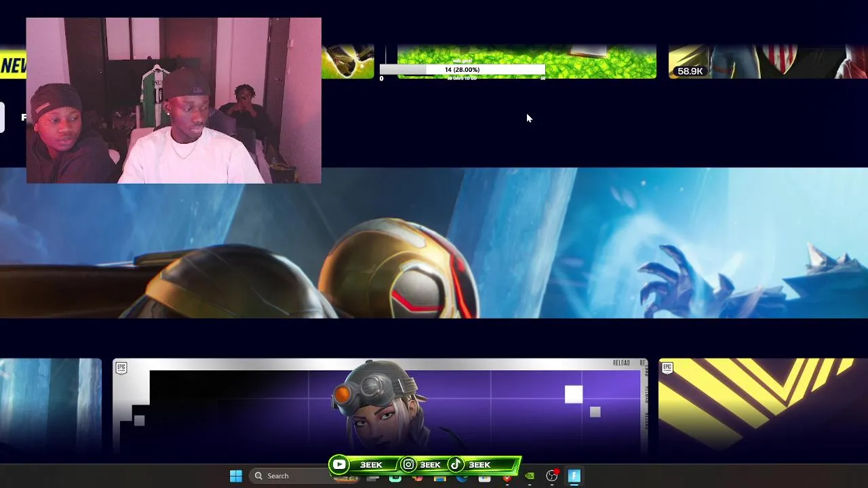Open the green money island tile
868x488 pixels.
[x=526, y=62]
